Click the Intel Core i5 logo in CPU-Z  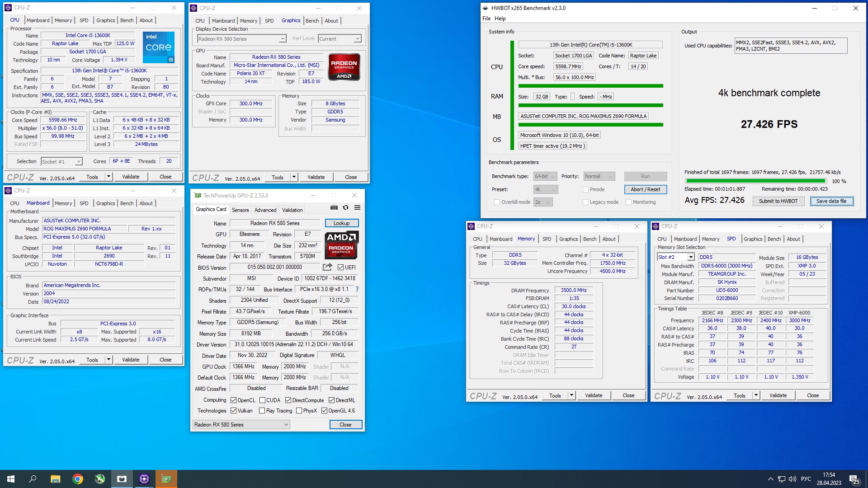click(159, 47)
